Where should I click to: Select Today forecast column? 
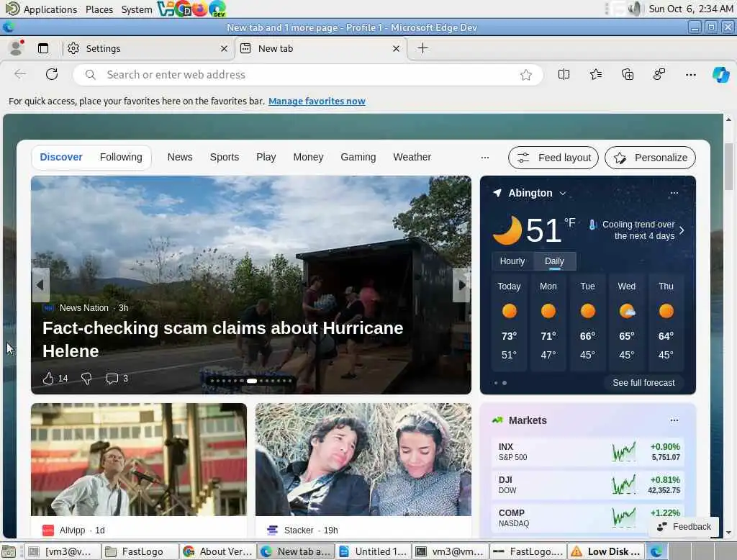[x=509, y=323]
